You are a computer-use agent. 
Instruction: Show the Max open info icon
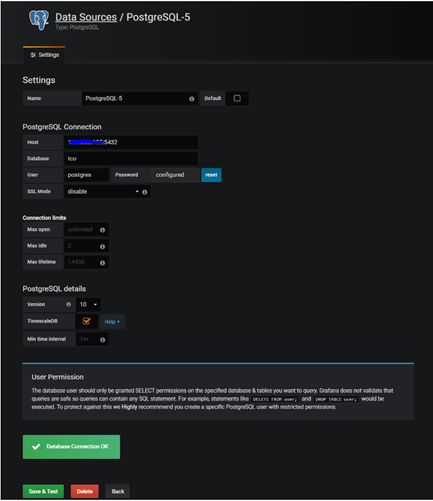click(102, 230)
